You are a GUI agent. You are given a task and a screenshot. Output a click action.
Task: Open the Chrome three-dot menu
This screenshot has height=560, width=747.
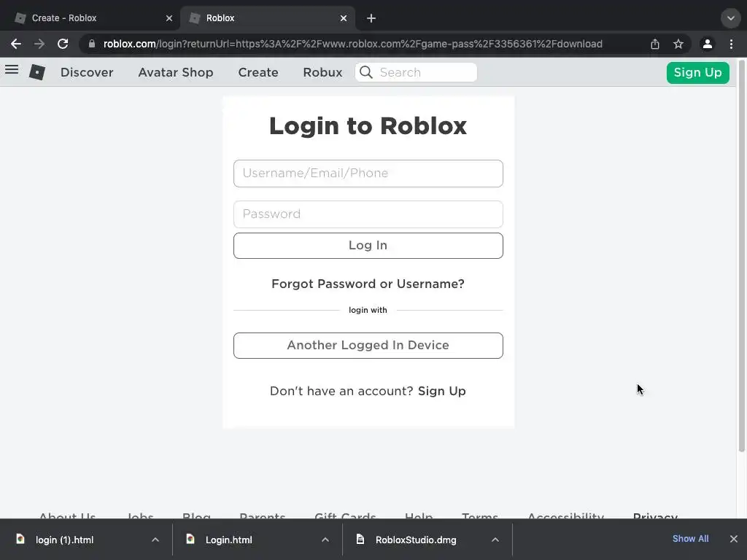tap(731, 44)
